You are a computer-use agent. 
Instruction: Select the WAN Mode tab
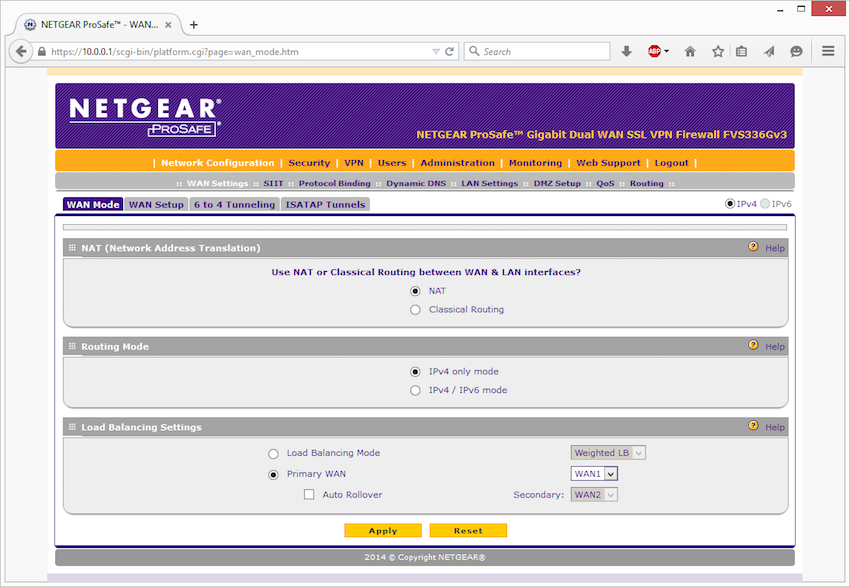(x=93, y=204)
